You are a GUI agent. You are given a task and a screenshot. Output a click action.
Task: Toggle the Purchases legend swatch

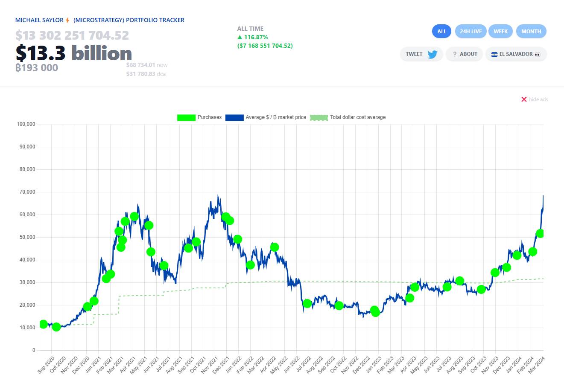pyautogui.click(x=186, y=117)
